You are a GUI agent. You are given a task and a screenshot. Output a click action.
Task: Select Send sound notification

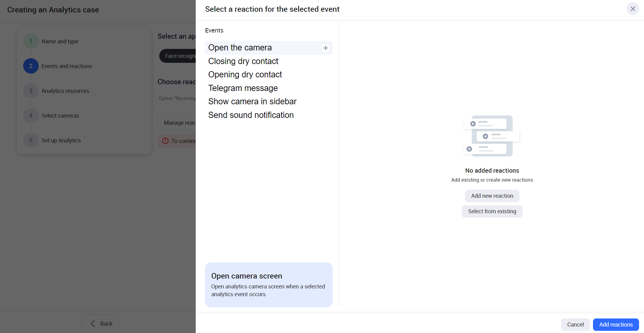251,115
